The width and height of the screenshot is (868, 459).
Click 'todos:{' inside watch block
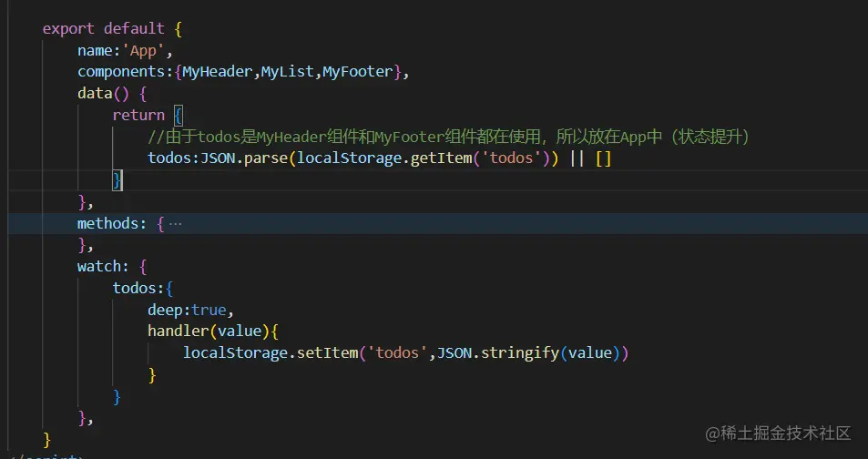[143, 289]
